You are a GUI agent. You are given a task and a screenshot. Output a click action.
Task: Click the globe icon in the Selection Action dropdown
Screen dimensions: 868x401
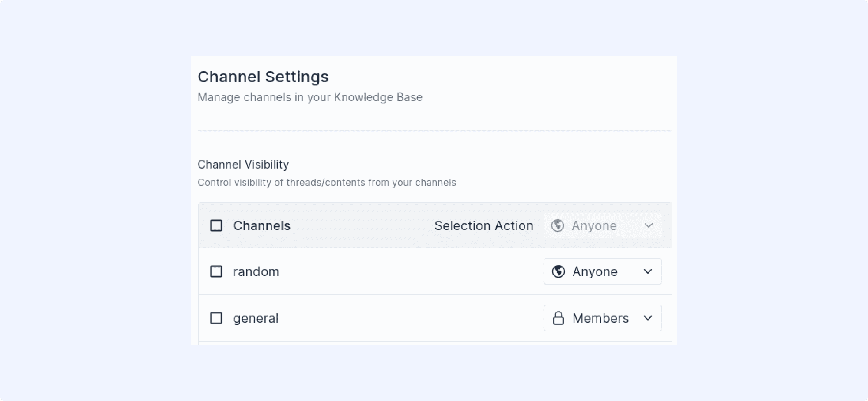point(558,226)
